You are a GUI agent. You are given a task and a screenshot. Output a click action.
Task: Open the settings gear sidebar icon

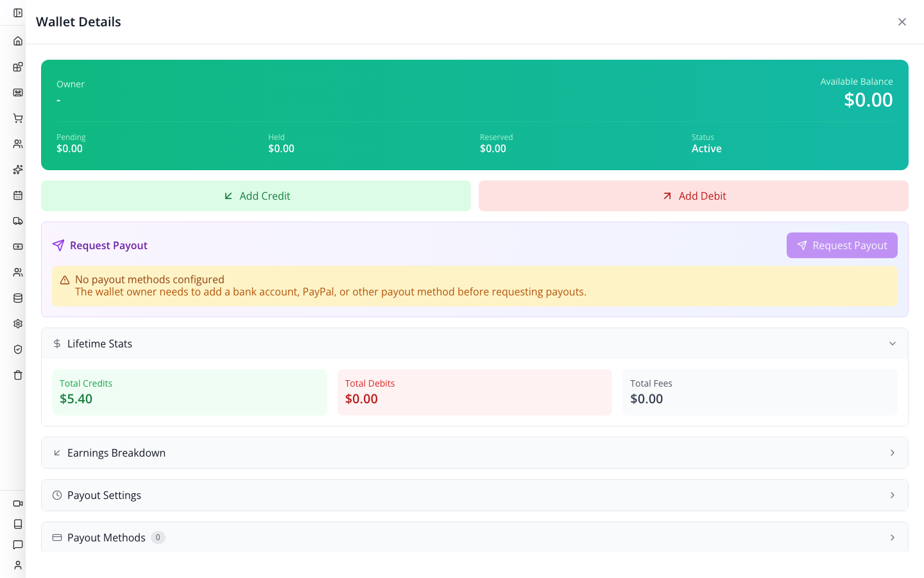18,324
